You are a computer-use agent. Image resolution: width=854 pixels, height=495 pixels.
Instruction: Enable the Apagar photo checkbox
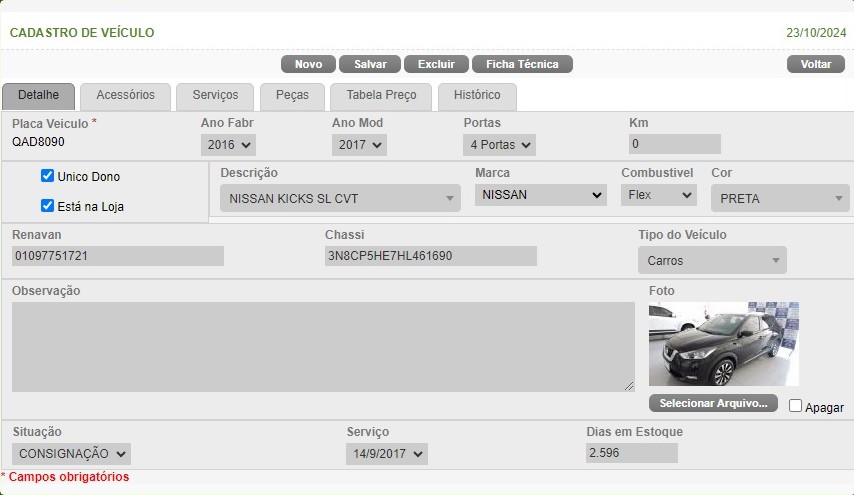[x=795, y=406]
